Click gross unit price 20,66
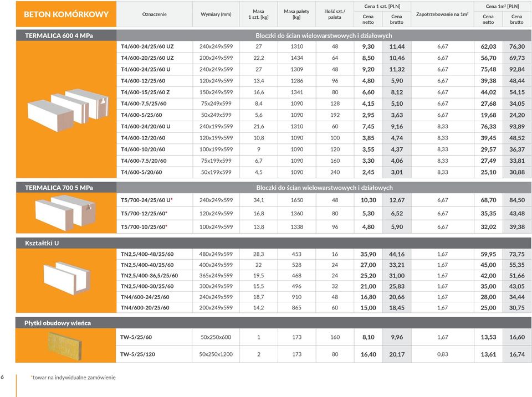Viewport: 532px width, 397px height. [x=397, y=297]
